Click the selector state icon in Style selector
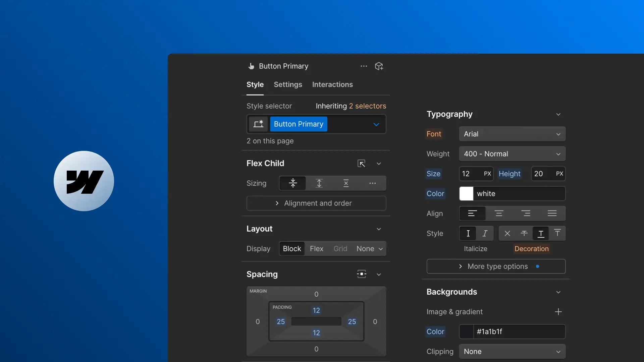The width and height of the screenshot is (644, 362). (258, 124)
